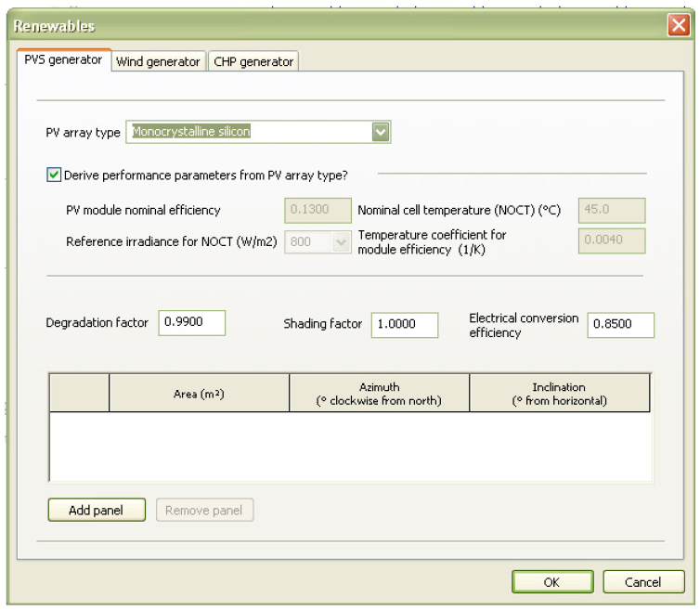This screenshot has height=610, width=700.
Task: Open Reference irradiance for NOCT dropdown
Action: click(x=341, y=241)
